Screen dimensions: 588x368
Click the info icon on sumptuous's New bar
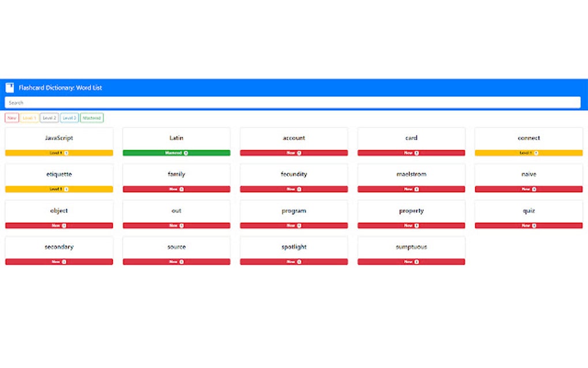[x=417, y=262]
